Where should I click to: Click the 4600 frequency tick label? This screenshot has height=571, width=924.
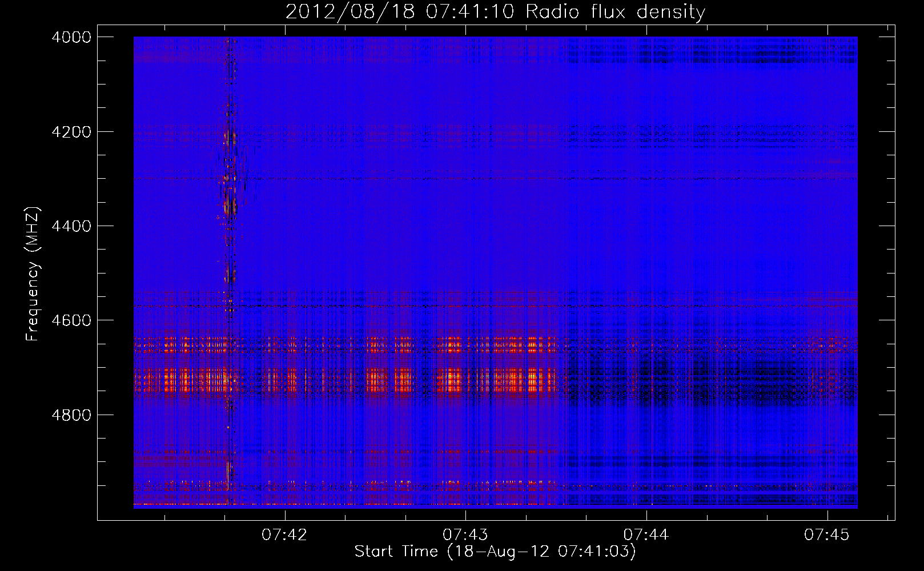pos(71,320)
